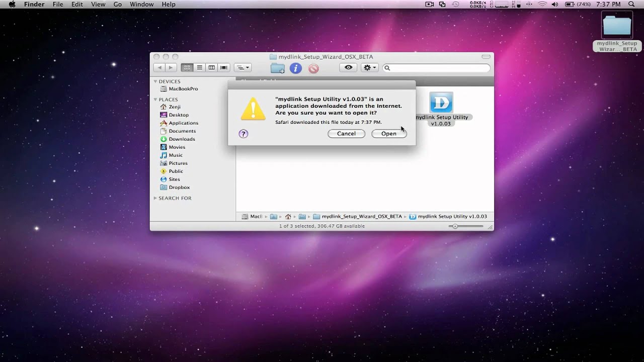
Task: Click the screen sharing menu bar icon
Action: (x=442, y=5)
